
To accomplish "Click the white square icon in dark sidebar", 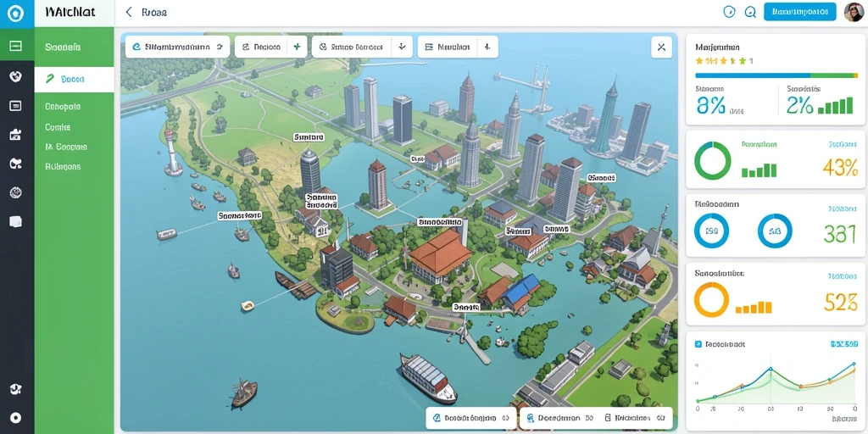I will click(x=16, y=221).
